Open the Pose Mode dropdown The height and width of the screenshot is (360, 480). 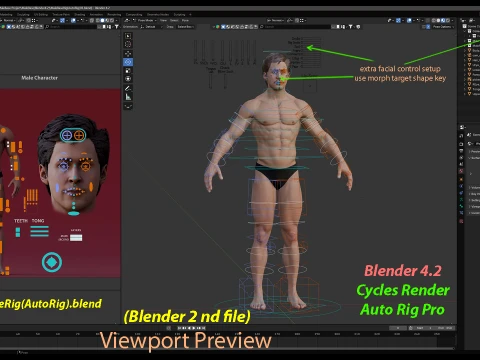click(145, 20)
